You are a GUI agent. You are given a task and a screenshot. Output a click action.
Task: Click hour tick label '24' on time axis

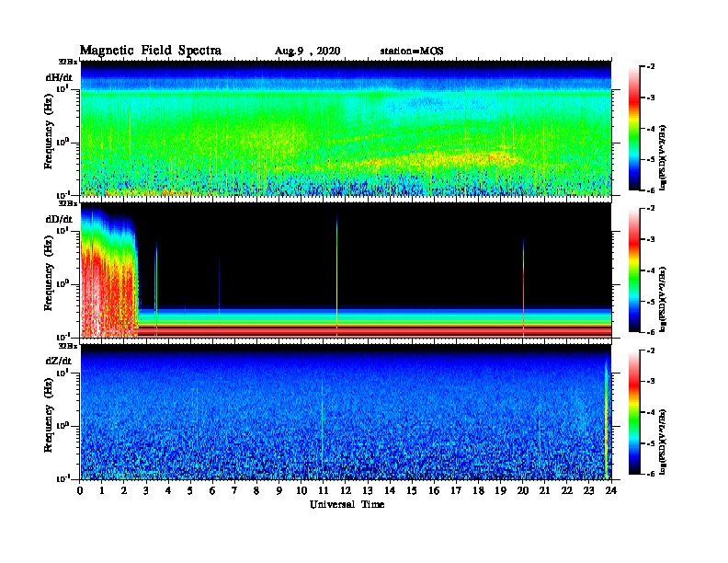click(x=611, y=490)
